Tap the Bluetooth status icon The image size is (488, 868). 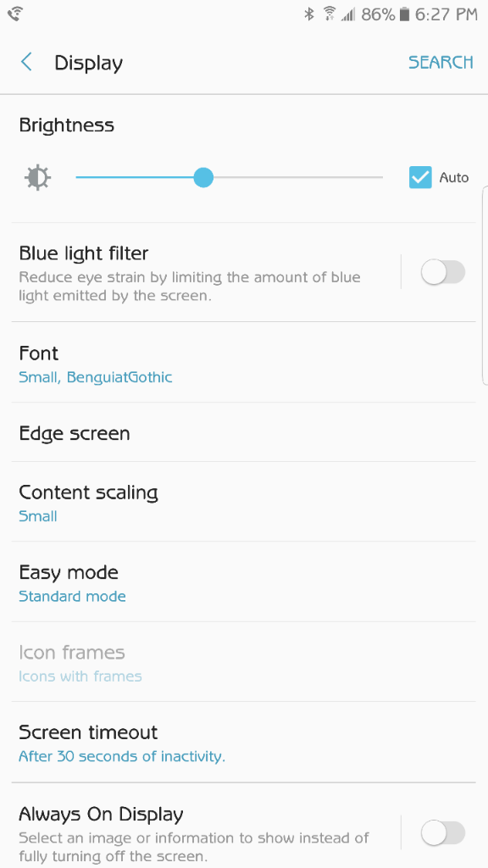(x=309, y=14)
